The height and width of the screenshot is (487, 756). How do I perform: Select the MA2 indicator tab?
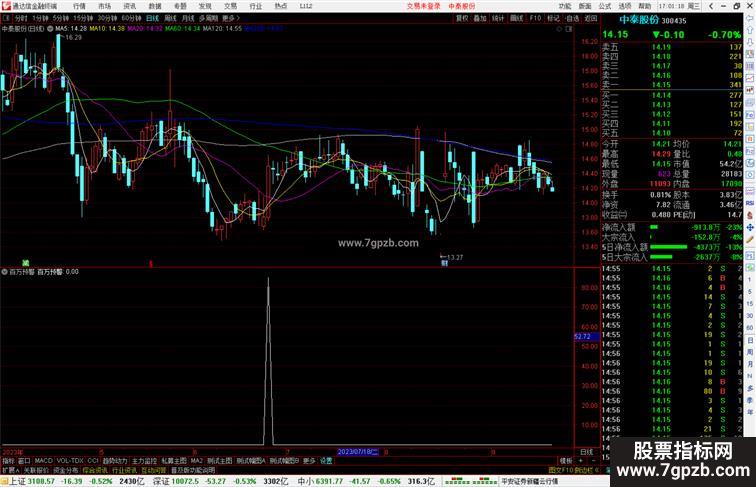(196, 461)
